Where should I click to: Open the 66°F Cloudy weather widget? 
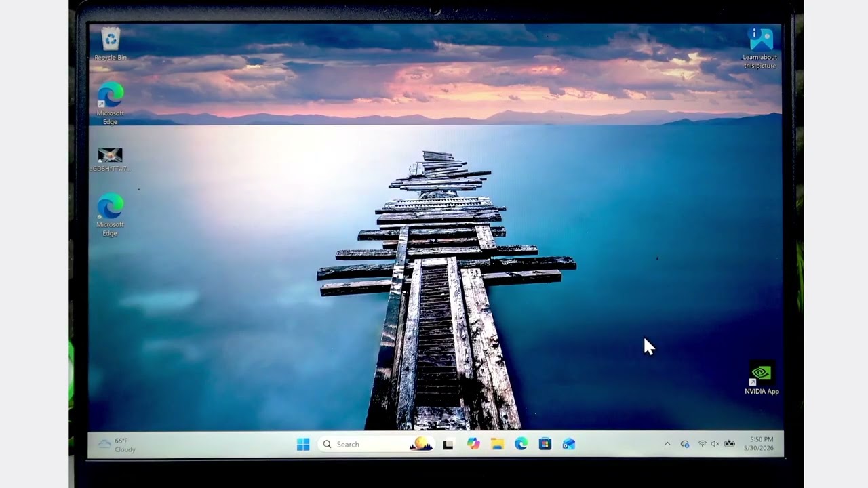tap(117, 445)
